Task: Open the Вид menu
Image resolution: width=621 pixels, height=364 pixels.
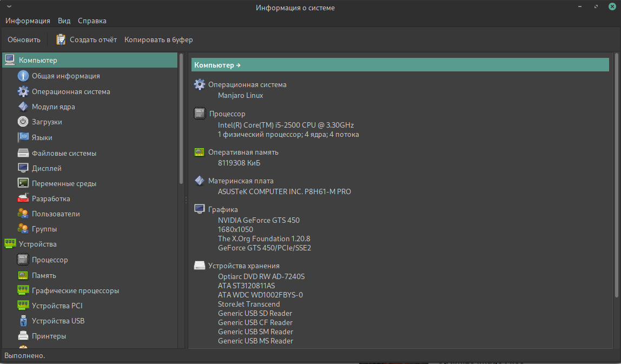Action: 64,21
